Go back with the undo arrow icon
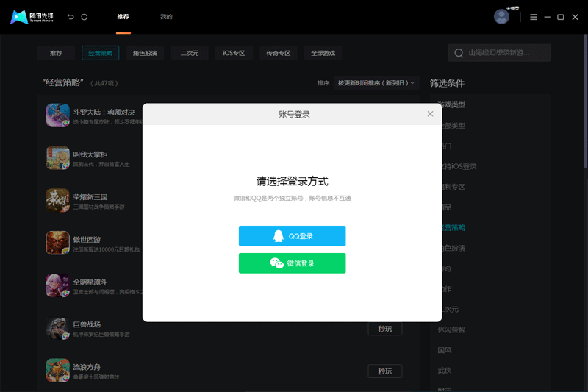This screenshot has width=588, height=392. pyautogui.click(x=71, y=17)
